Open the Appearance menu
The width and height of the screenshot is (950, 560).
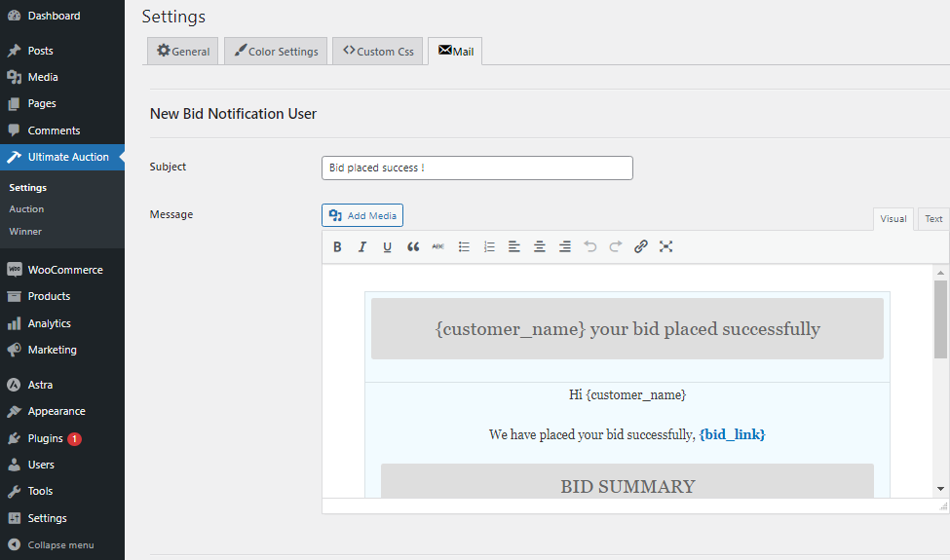click(x=62, y=411)
